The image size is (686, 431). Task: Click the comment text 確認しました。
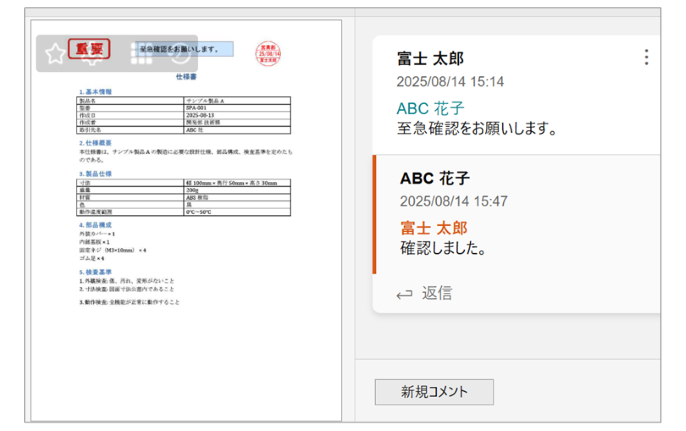tap(443, 248)
